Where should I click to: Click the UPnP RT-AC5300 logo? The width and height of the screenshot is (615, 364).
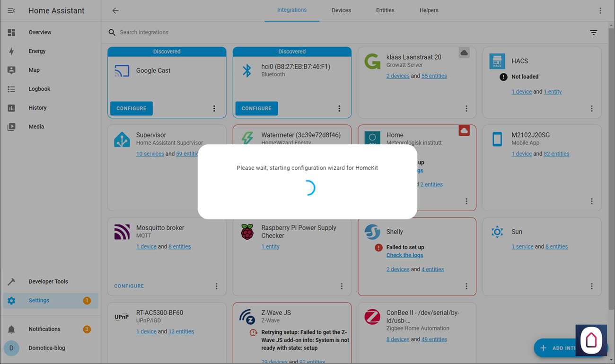[122, 317]
